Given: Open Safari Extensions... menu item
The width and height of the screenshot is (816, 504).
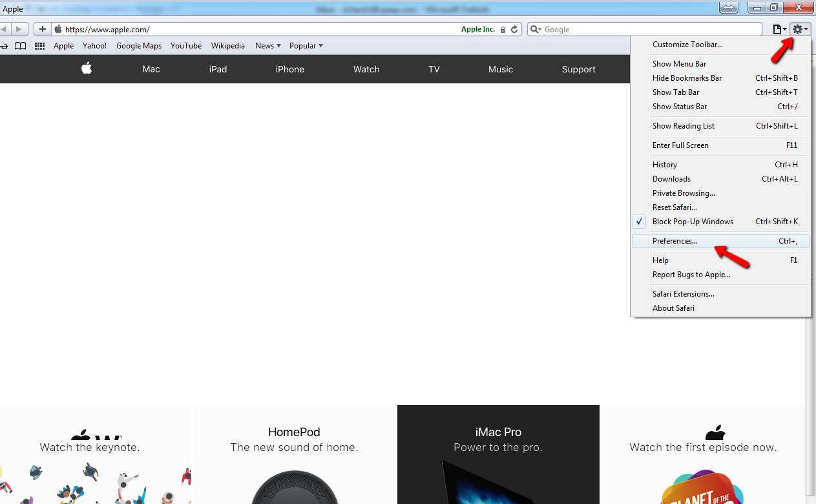Looking at the screenshot, I should [720, 294].
